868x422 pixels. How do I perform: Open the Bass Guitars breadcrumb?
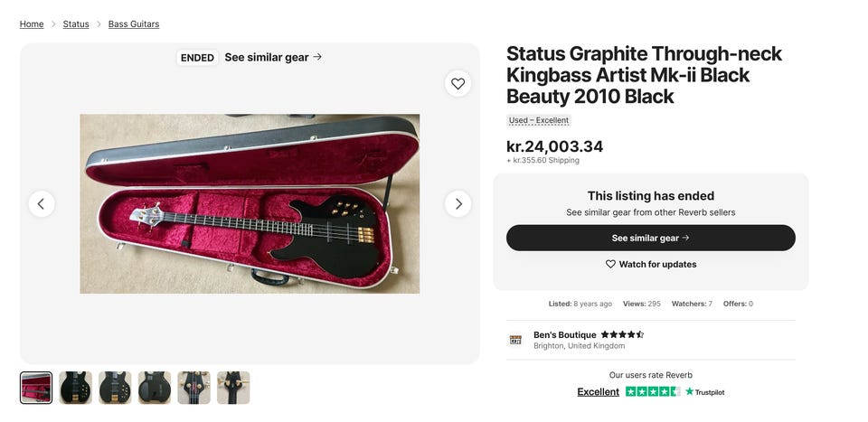pos(134,23)
